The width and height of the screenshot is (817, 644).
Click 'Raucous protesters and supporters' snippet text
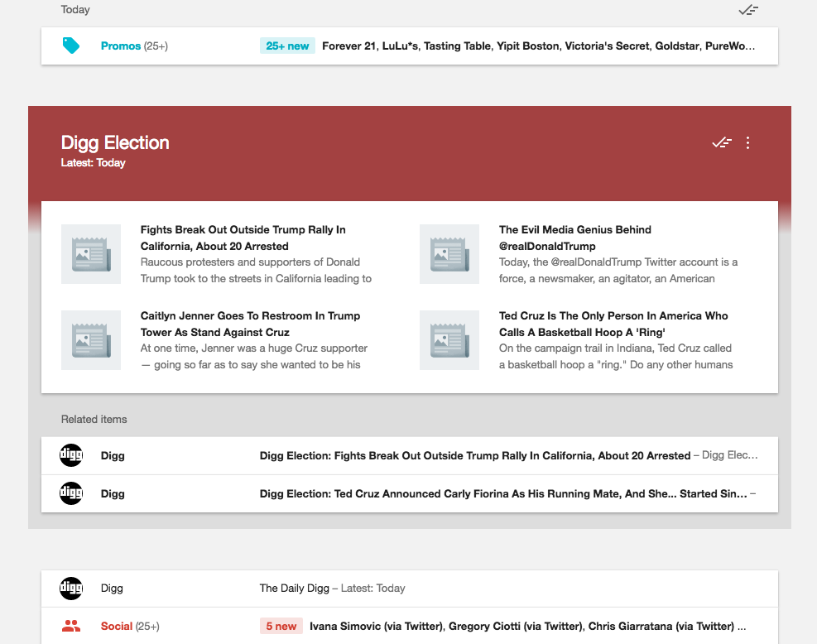256,270
